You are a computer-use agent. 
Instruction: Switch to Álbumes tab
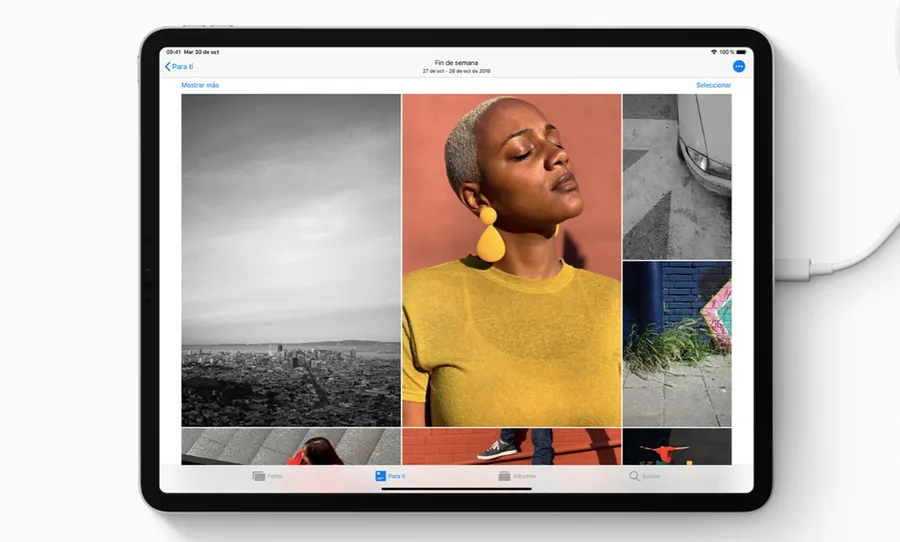[x=517, y=476]
